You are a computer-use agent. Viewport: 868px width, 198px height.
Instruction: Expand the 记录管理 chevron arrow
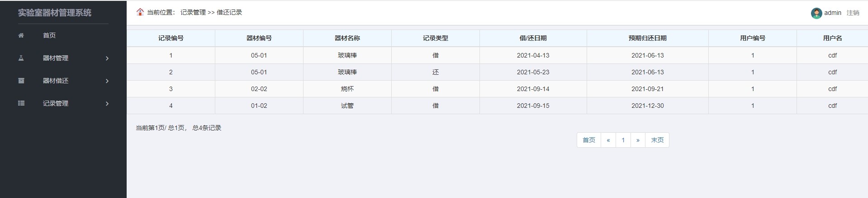[107, 103]
